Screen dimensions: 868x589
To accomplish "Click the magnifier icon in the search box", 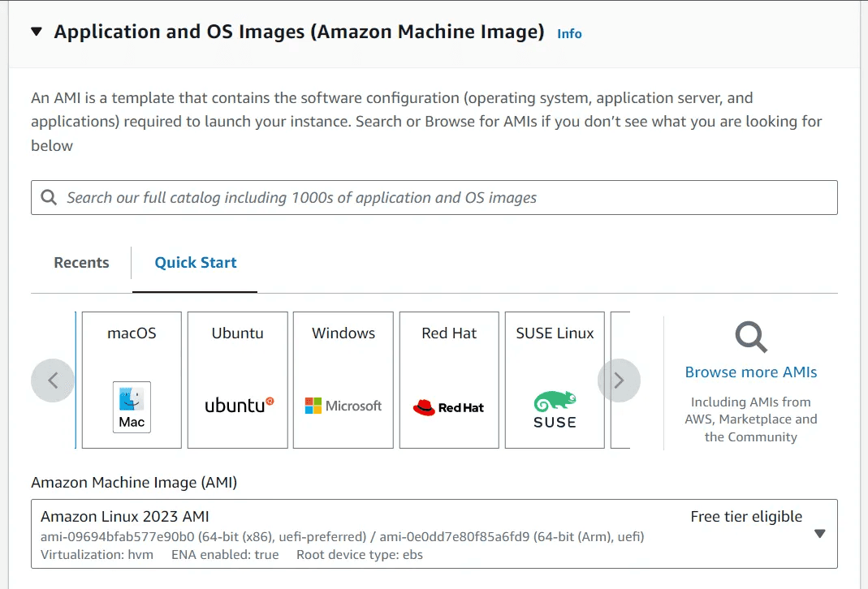I will [49, 197].
